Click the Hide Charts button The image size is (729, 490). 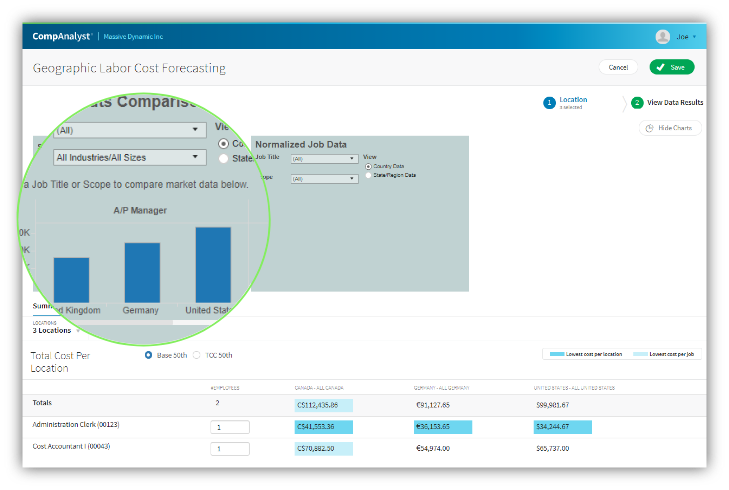point(670,128)
